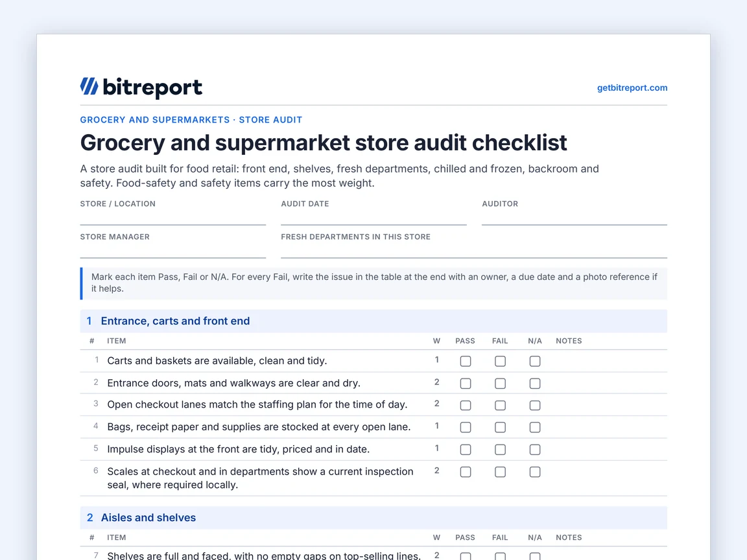Click the NOTES column header in section 1
This screenshot has width=747, height=560.
coord(569,341)
